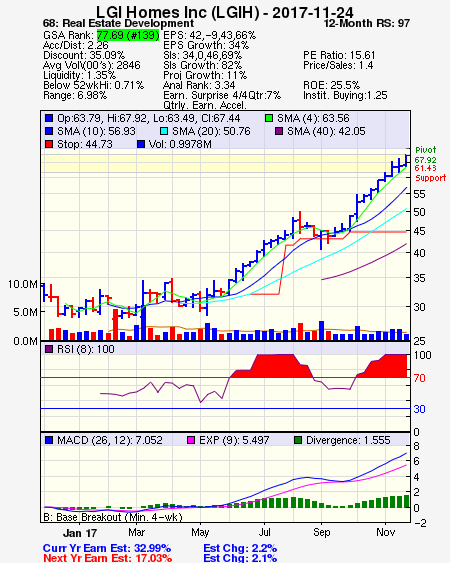
Task: Click the 'Jan 17' date axis label
Action: 80,533
